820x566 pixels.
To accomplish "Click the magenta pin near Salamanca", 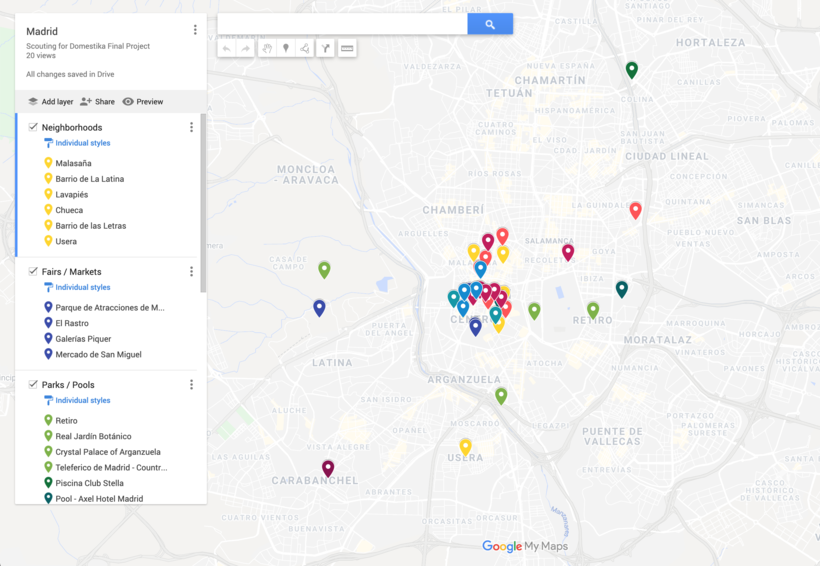I will [568, 252].
